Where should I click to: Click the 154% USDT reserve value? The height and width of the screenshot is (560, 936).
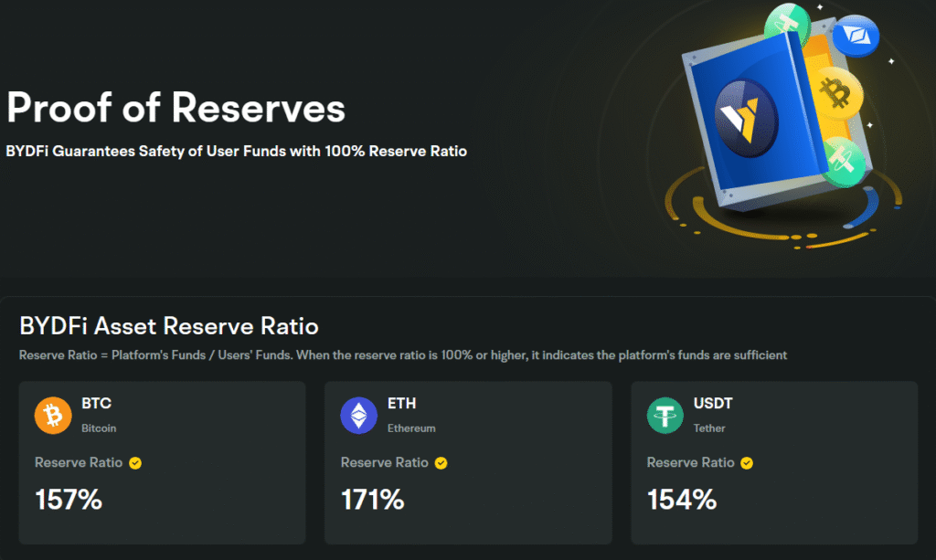coord(681,501)
